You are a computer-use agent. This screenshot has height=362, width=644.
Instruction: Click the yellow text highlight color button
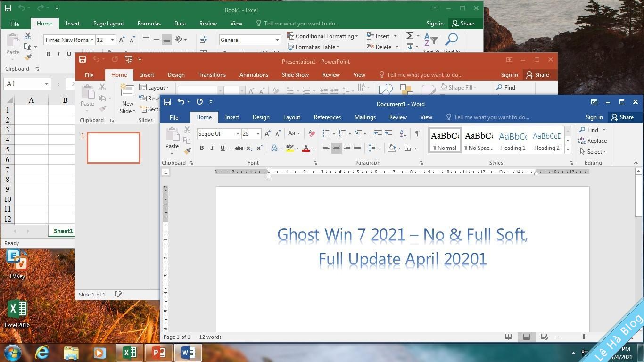[x=290, y=148]
